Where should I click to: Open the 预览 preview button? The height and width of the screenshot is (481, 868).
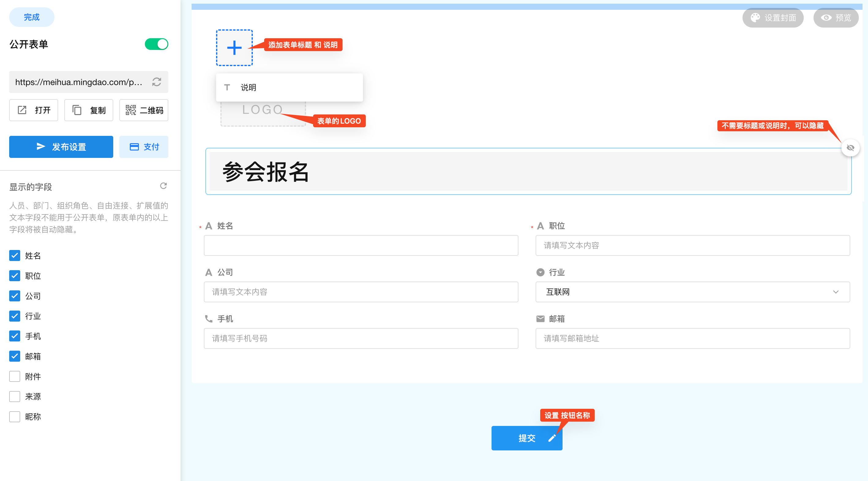point(836,17)
